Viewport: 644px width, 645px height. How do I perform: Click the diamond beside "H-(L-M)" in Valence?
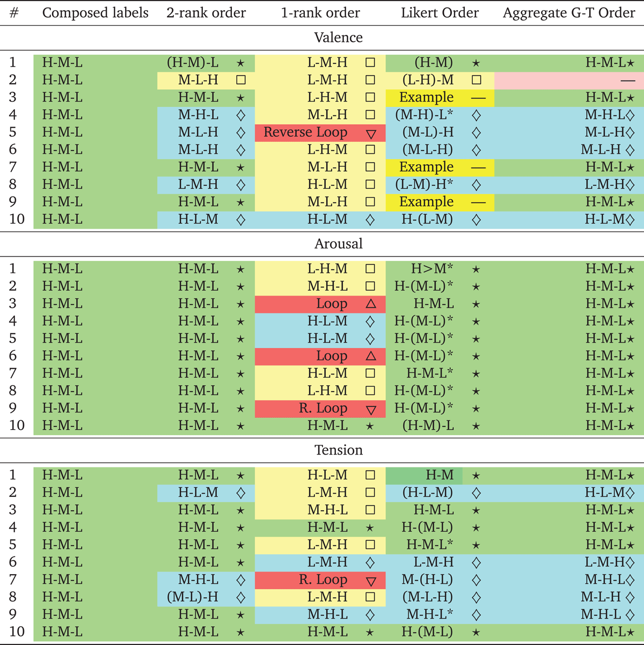(476, 219)
